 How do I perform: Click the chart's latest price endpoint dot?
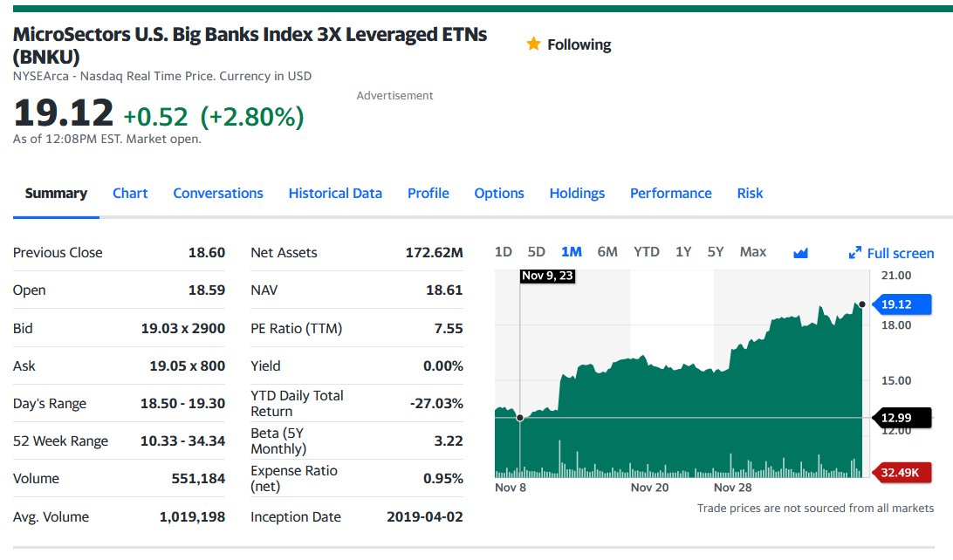pos(862,304)
